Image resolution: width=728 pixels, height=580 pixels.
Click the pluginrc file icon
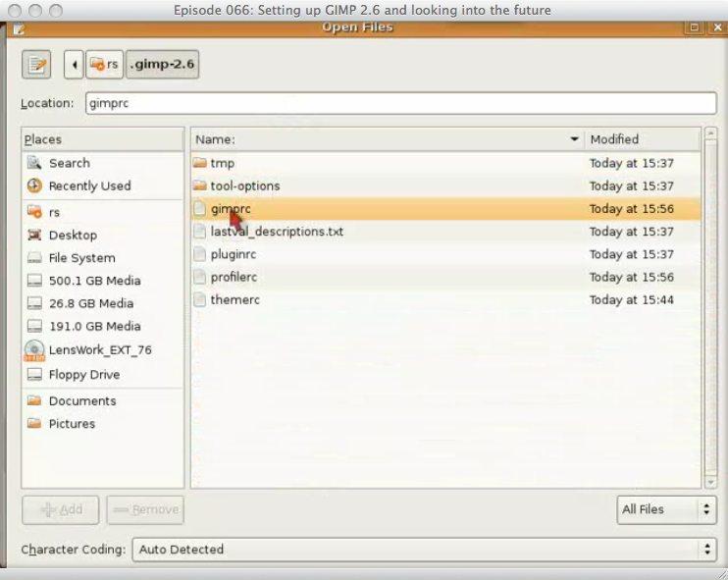coord(199,254)
